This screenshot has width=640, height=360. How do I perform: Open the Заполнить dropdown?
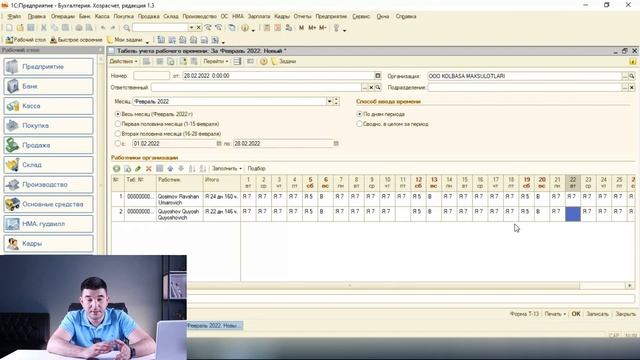pos(227,169)
